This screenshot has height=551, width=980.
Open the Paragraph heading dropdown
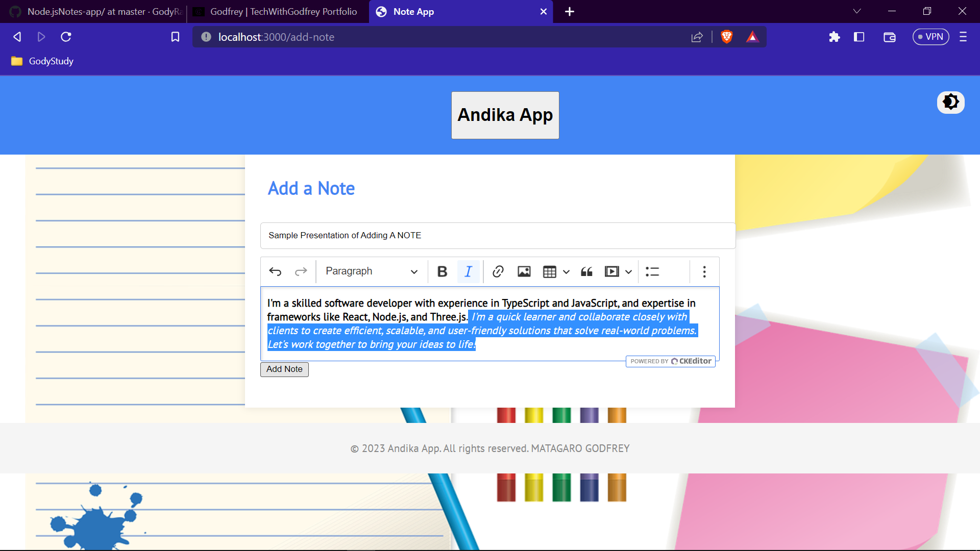371,271
